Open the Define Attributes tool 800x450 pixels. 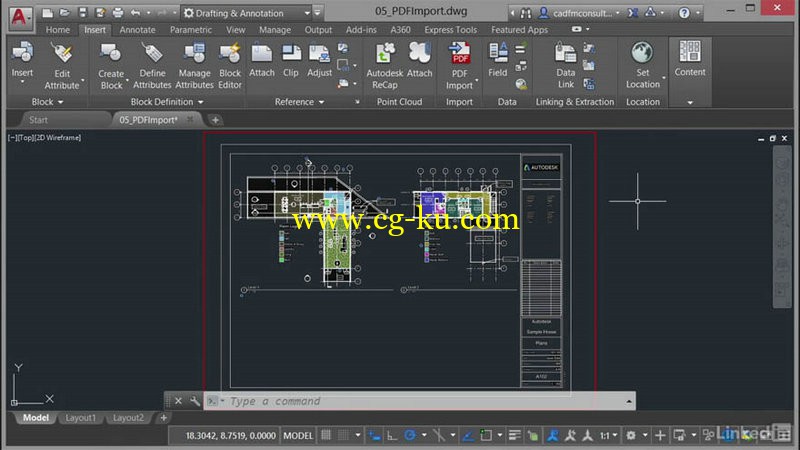pyautogui.click(x=152, y=66)
